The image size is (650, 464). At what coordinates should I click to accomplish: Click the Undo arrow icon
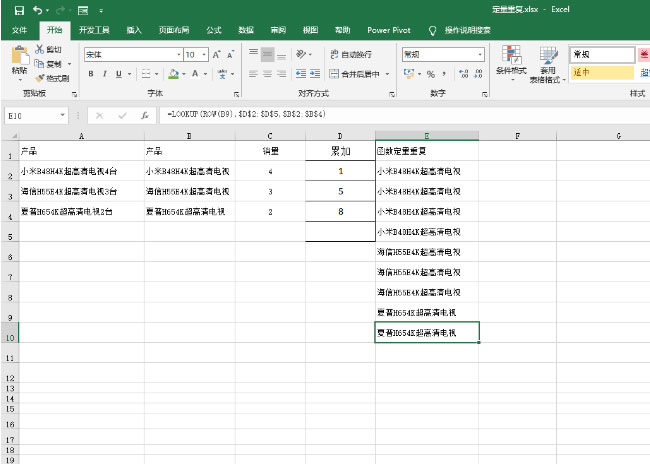tap(38, 10)
